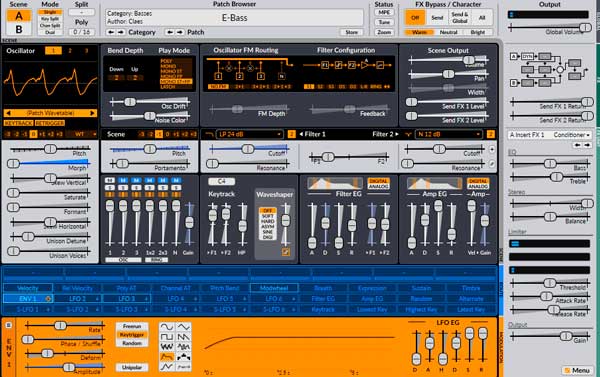Select previous wavetable arrow

8,113
